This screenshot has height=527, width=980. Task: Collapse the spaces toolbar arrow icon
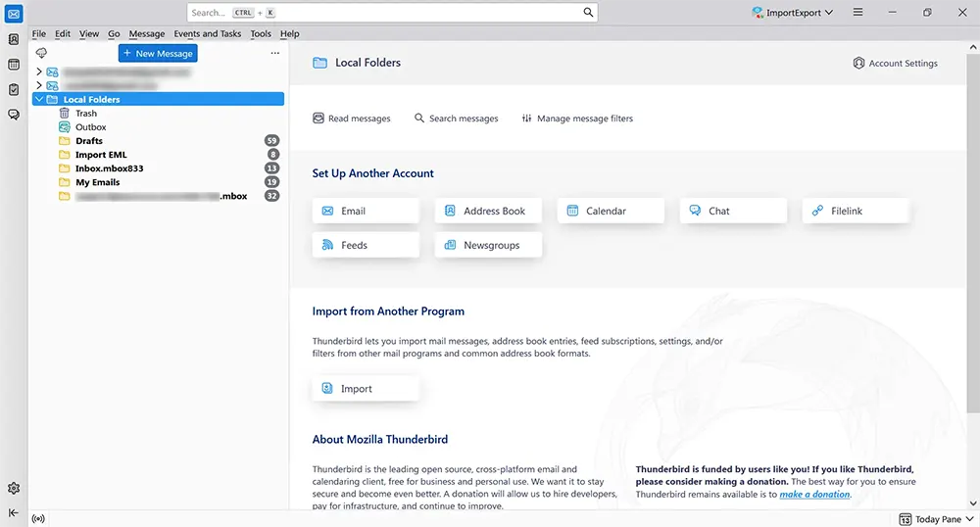click(x=14, y=512)
